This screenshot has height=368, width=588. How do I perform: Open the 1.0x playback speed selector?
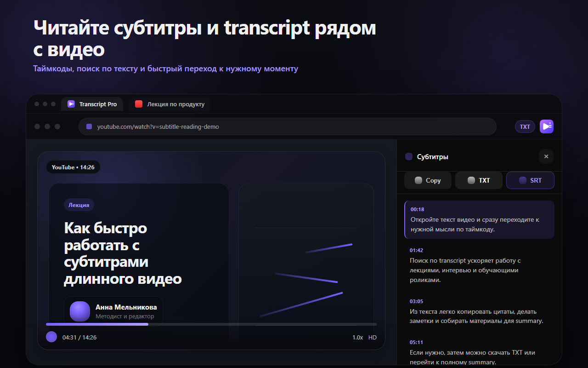click(357, 337)
